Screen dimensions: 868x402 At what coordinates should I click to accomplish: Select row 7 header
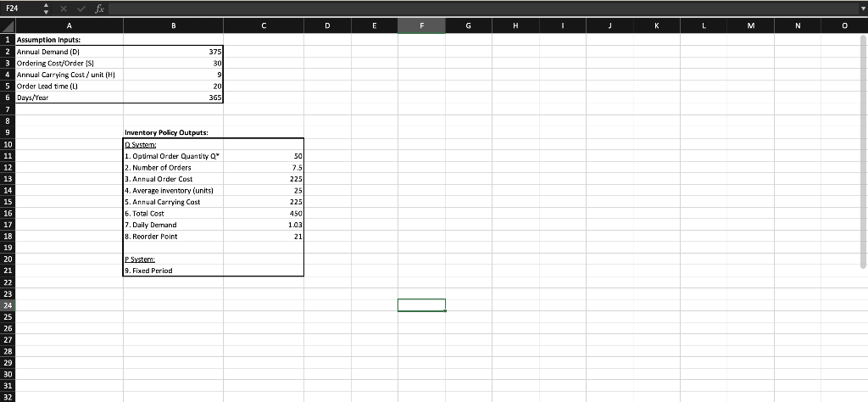tap(8, 109)
